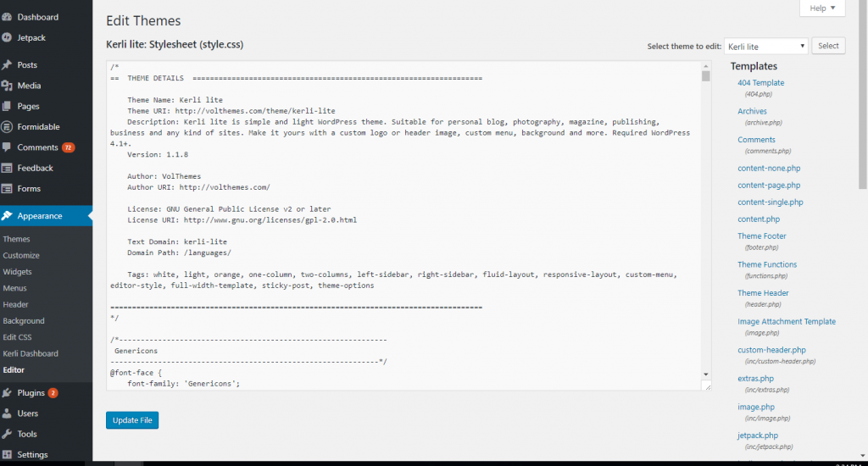868x466 pixels.
Task: Open the Archives template link
Action: (752, 111)
